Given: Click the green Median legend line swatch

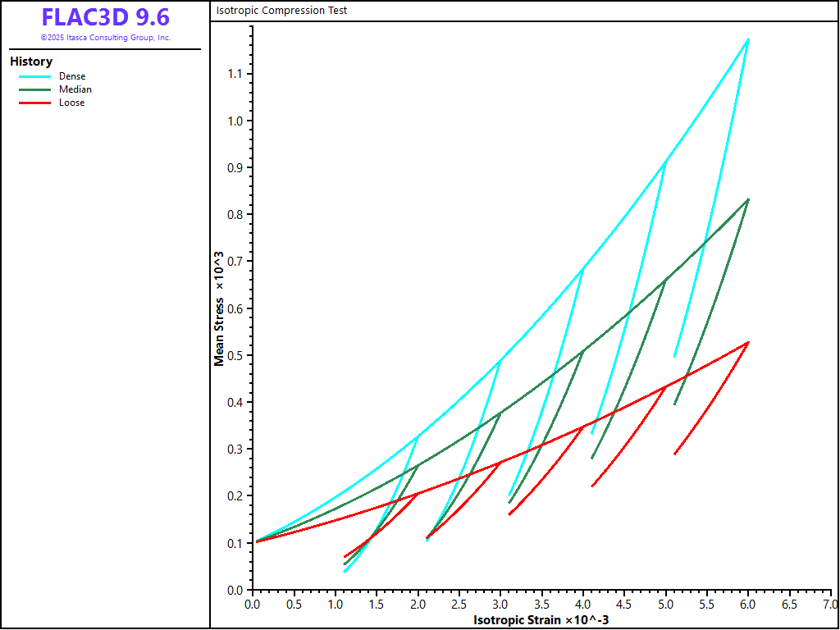Looking at the screenshot, I should tap(34, 89).
